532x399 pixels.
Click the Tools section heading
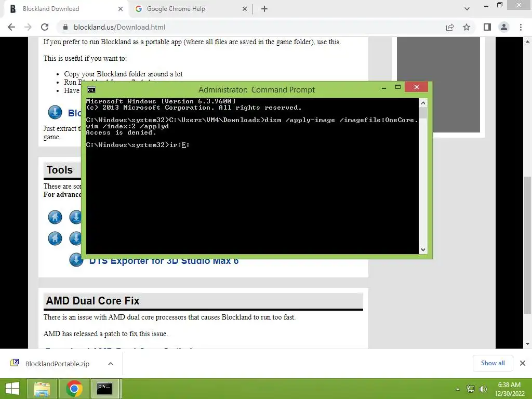pyautogui.click(x=59, y=170)
